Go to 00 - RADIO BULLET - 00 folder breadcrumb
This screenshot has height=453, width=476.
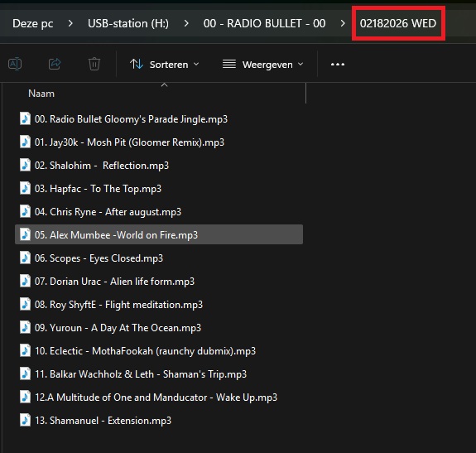click(264, 23)
